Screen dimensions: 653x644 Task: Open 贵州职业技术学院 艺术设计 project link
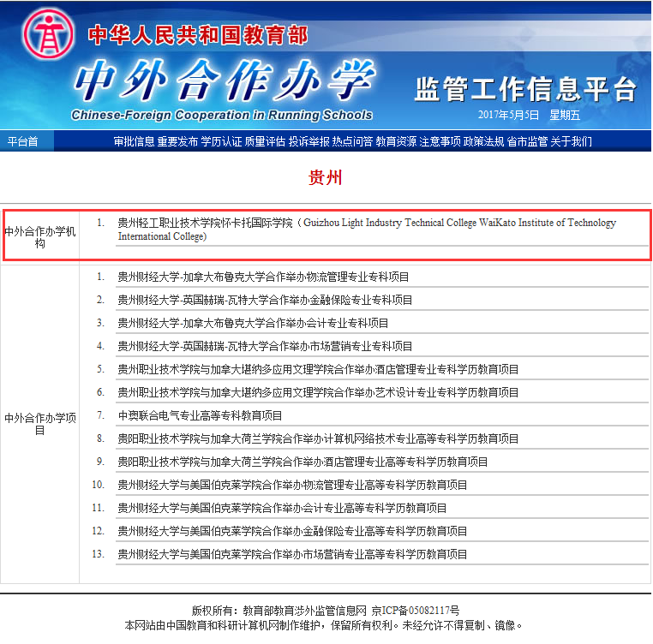318,392
